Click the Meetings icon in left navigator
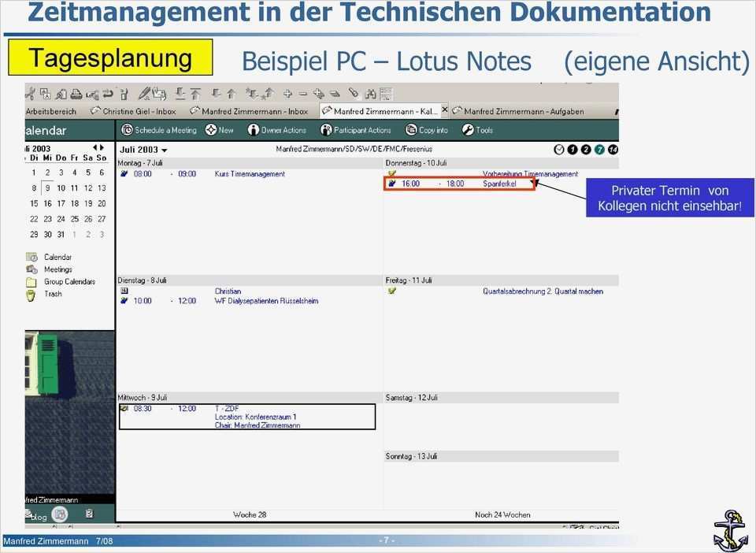This screenshot has height=553, width=756. coord(31,269)
